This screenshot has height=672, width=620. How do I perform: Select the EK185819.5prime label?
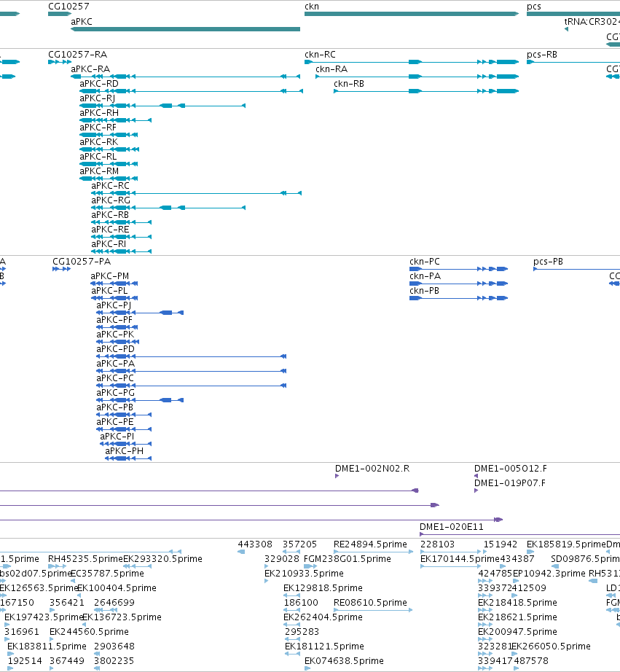click(566, 544)
